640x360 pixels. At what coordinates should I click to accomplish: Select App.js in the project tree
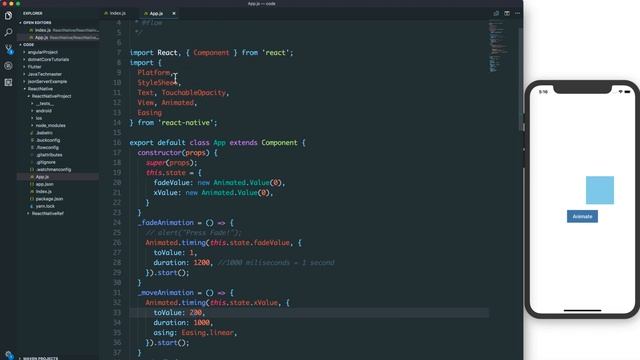[x=42, y=177]
